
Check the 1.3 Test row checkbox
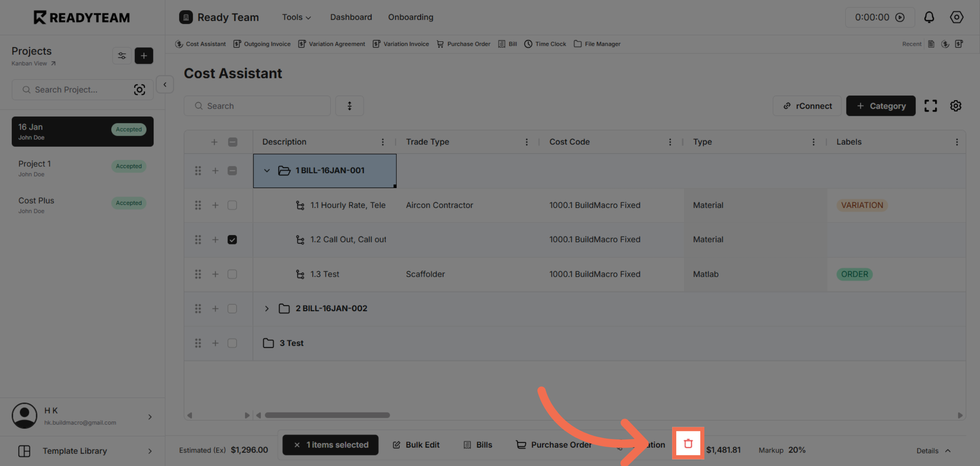click(x=232, y=274)
